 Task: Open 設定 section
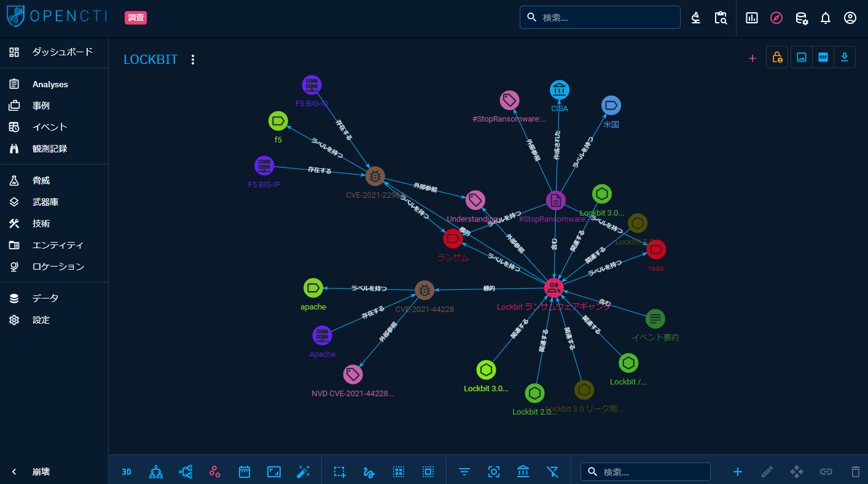click(54, 320)
